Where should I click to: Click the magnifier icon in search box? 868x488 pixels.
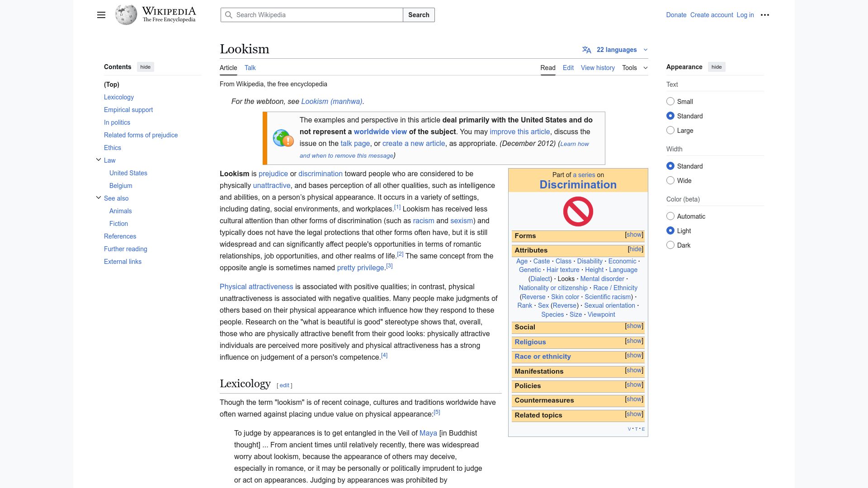[229, 15]
